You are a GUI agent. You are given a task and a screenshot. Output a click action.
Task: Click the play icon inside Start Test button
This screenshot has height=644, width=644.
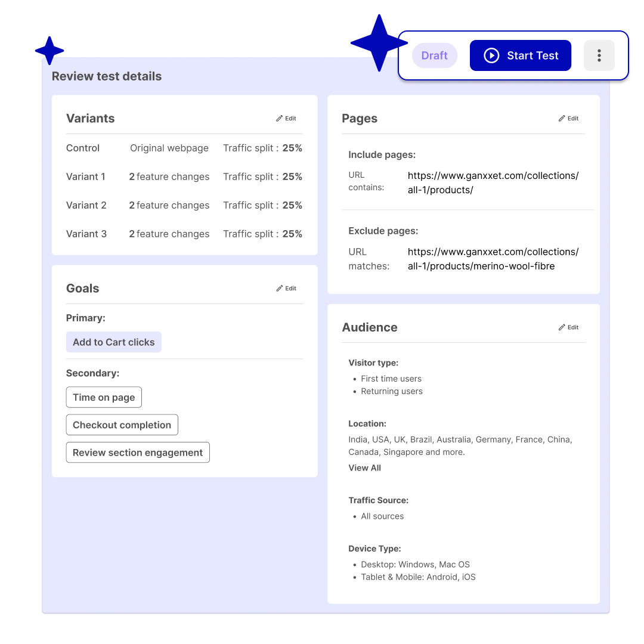491,55
